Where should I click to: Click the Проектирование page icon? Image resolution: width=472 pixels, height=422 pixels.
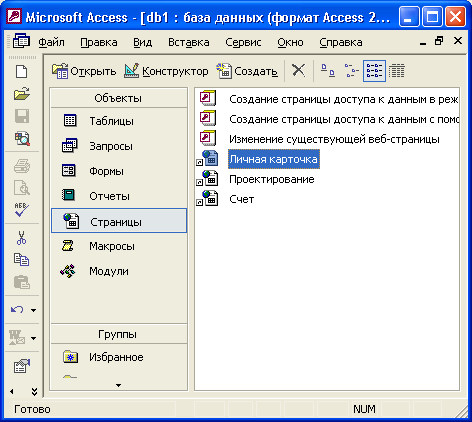coord(208,178)
